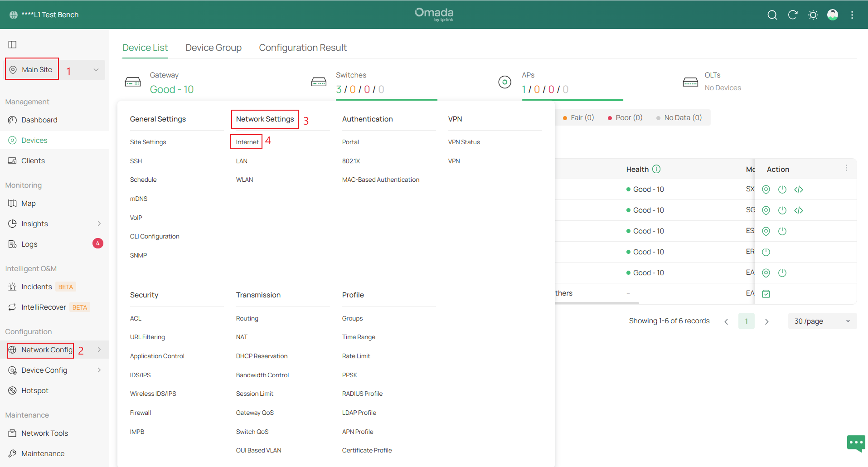Click the locate icon in the SX row
This screenshot has height=467, width=868.
click(766, 190)
